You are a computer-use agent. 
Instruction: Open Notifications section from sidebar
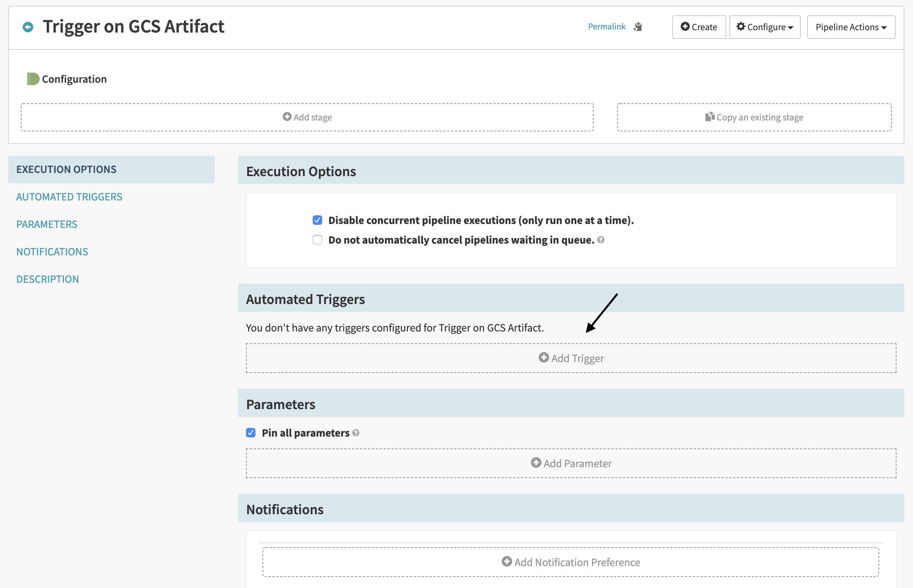pyautogui.click(x=52, y=252)
